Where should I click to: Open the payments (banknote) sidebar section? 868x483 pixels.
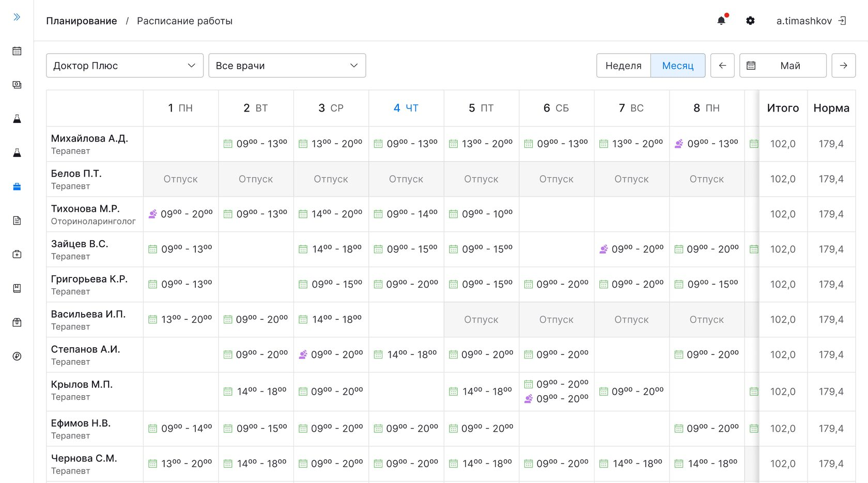[x=17, y=85]
